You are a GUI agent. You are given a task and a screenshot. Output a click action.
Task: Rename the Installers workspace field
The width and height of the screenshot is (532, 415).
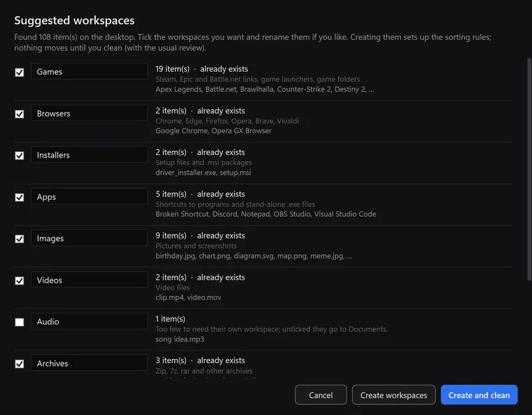[x=90, y=155]
